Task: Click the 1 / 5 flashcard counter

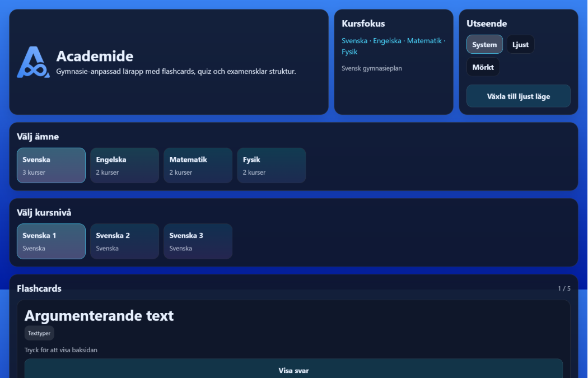Action: tap(564, 289)
